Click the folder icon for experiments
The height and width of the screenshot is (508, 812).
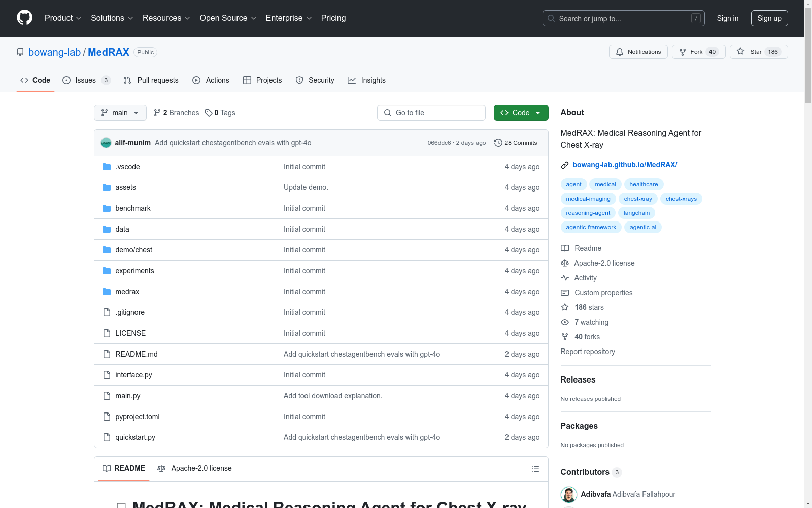pos(107,271)
